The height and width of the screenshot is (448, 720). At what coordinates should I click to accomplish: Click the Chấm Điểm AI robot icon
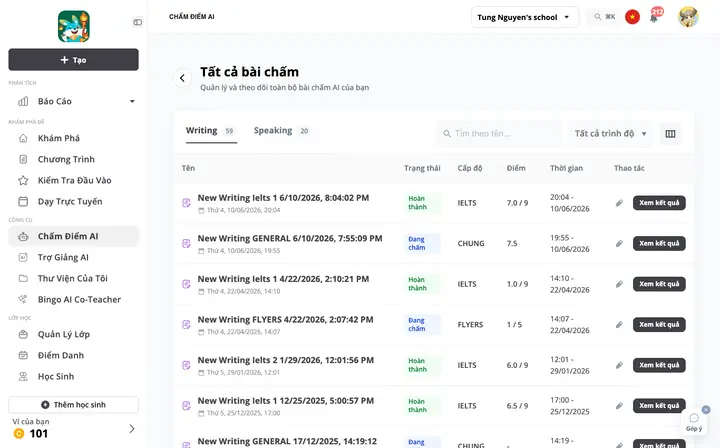click(23, 237)
